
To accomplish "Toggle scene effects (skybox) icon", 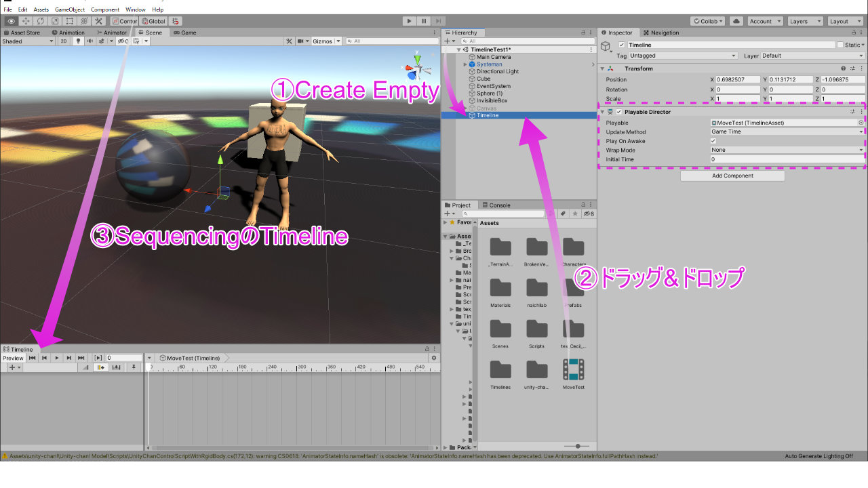I will click(102, 41).
